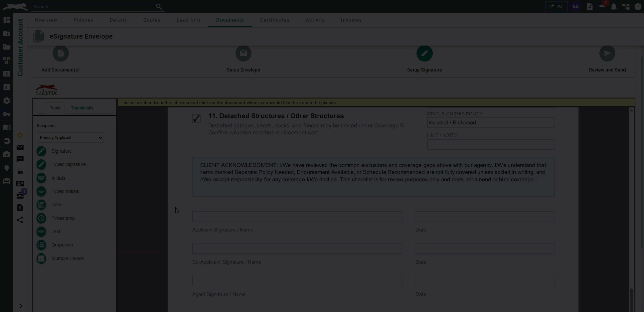Open the task list icon with badge
The image size is (644, 312).
[x=602, y=7]
